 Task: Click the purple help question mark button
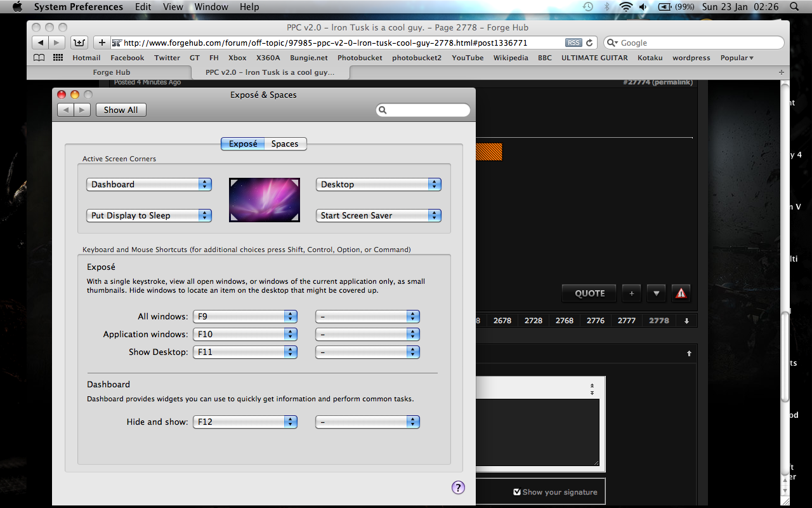point(458,487)
